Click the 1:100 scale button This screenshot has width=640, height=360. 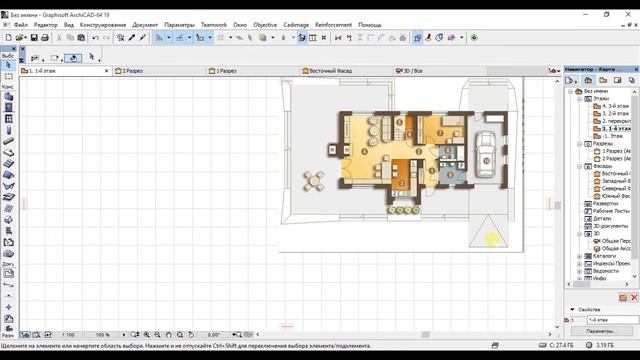(68, 335)
